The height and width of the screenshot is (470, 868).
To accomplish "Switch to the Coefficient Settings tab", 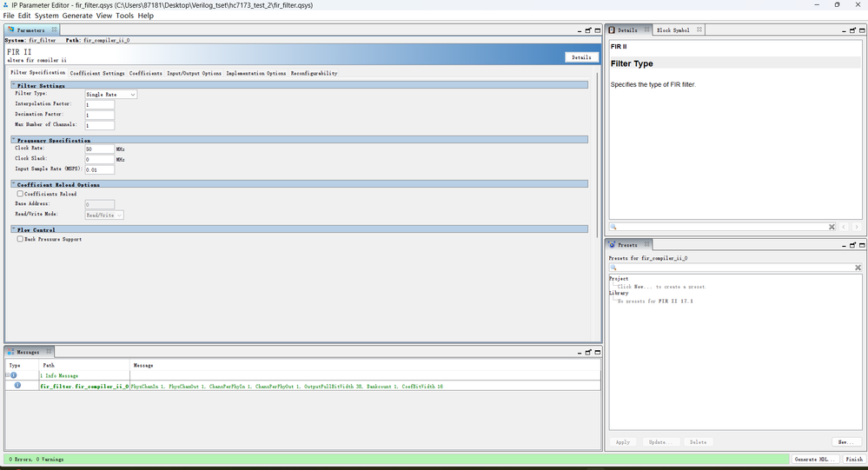I will (x=97, y=73).
